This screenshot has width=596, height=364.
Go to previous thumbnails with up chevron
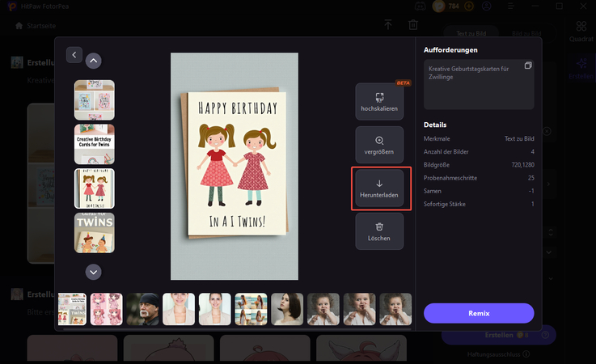click(94, 61)
